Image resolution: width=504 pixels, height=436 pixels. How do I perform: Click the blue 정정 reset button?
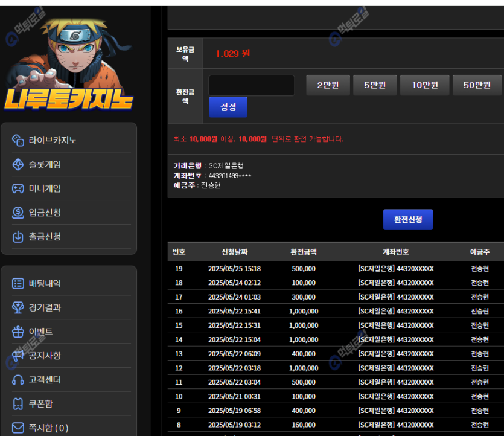point(228,107)
